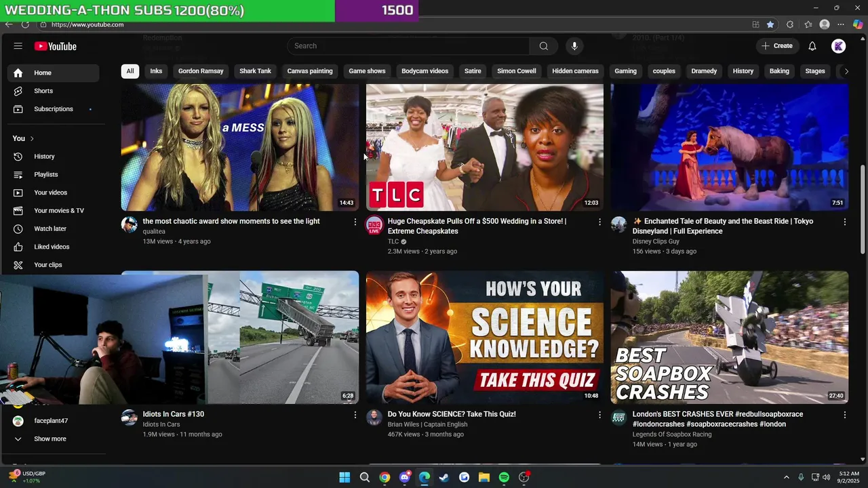Select the Game shows chip
The width and height of the screenshot is (868, 488).
(x=367, y=71)
